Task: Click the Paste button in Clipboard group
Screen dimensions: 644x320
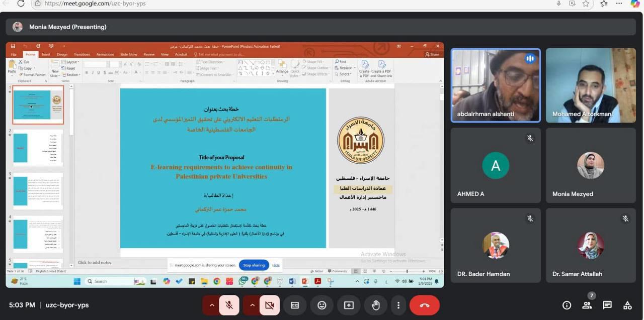Action: coord(12,67)
